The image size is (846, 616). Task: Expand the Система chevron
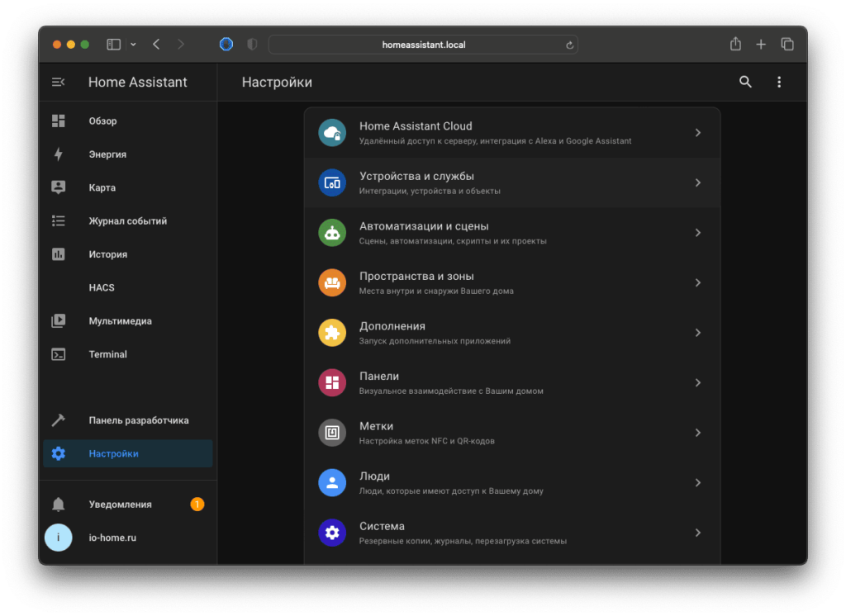(x=697, y=533)
